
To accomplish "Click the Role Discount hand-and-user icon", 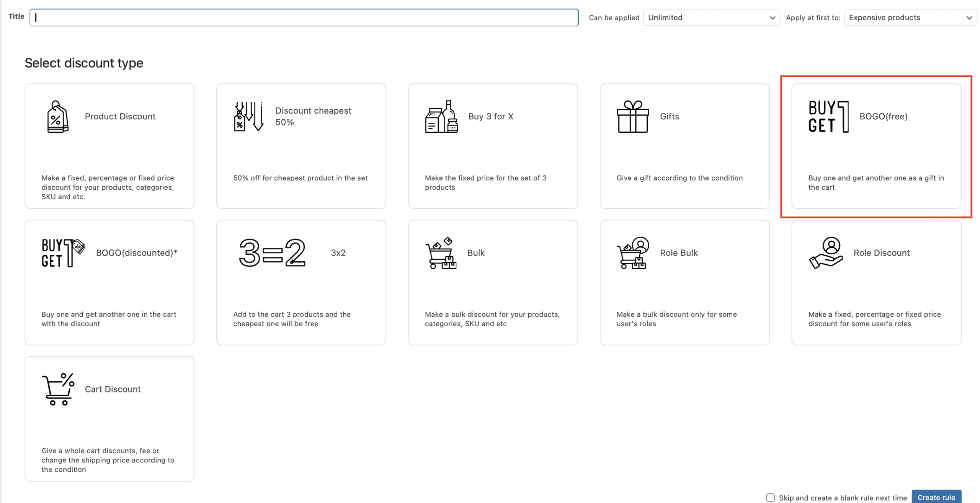I will (x=825, y=253).
